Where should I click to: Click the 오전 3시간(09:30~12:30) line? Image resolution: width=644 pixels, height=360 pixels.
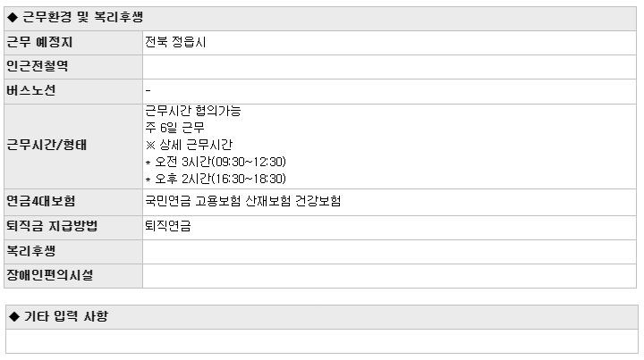216,162
